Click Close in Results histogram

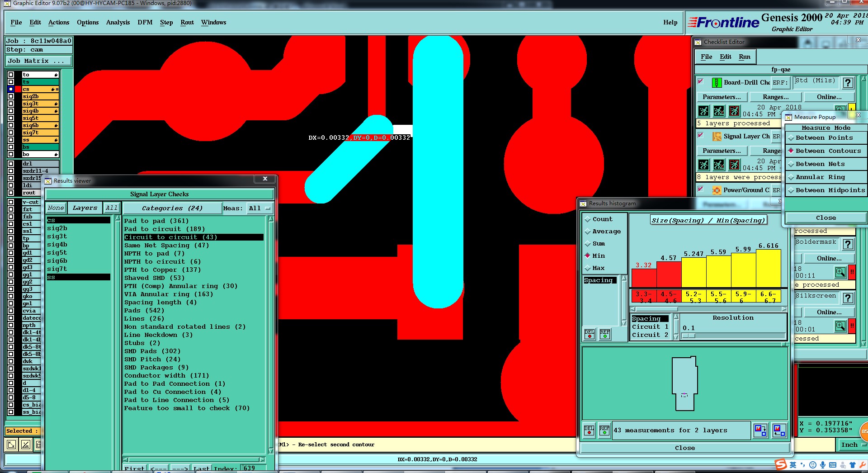(x=685, y=448)
